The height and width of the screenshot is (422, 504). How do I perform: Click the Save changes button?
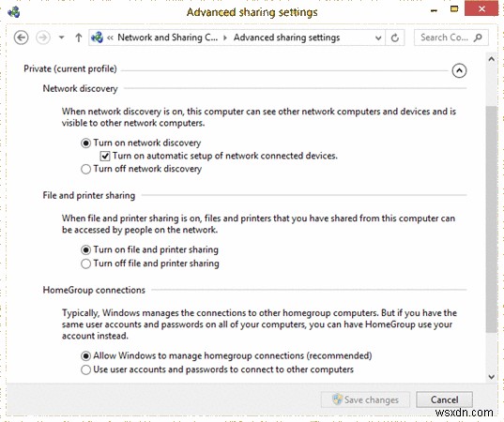click(x=365, y=399)
